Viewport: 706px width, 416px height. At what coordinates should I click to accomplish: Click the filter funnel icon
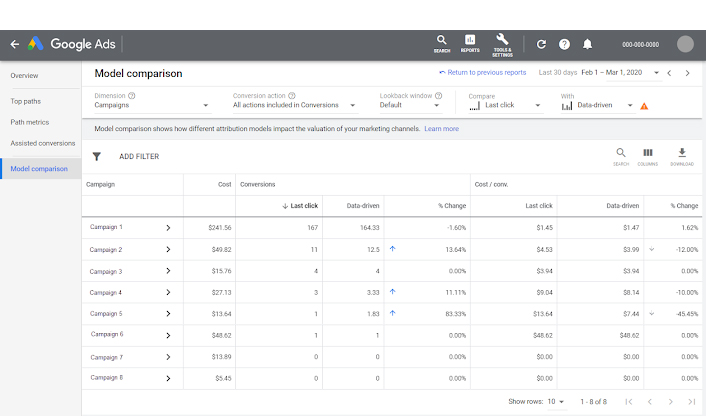96,156
